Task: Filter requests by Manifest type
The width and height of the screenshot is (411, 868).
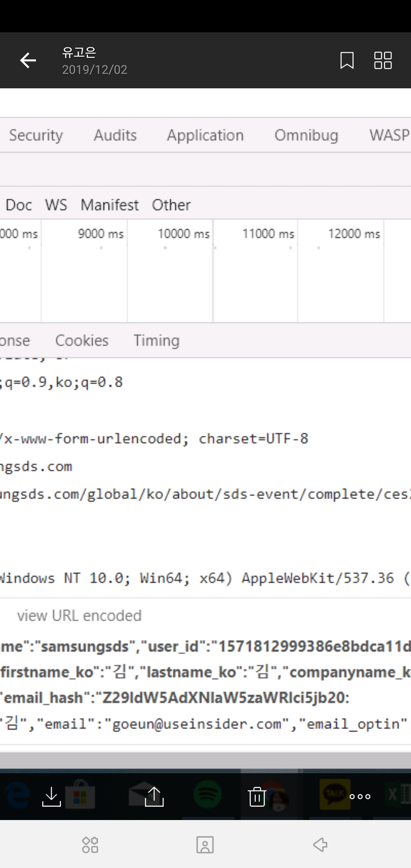Action: 110,205
